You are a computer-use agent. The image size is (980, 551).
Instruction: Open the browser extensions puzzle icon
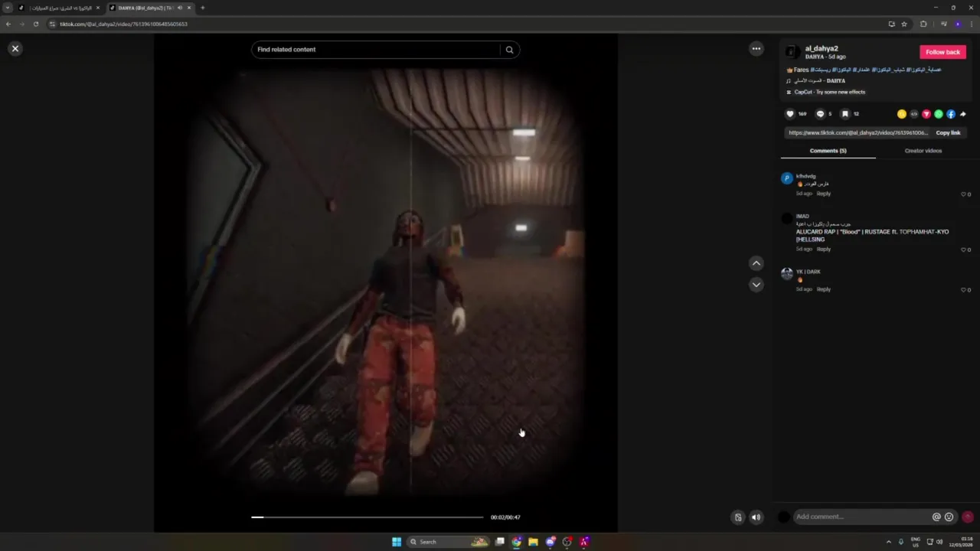coord(923,24)
